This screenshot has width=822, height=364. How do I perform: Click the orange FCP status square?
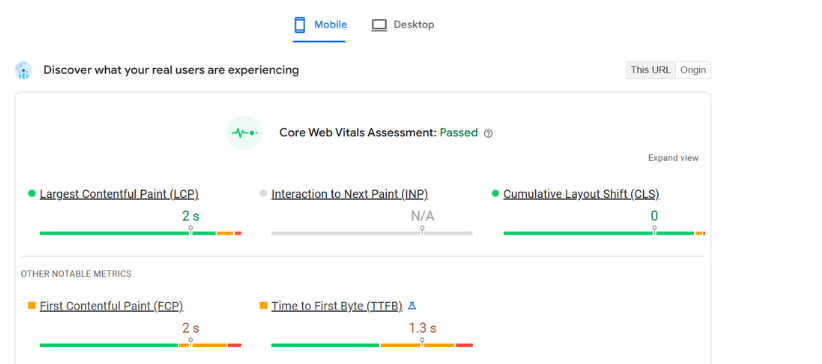[31, 305]
